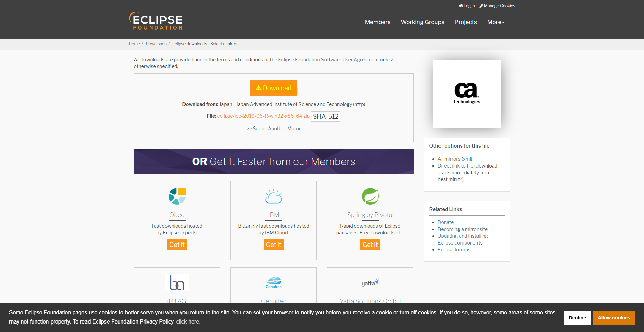Click the Spring by Pivotal title link
Viewport: 644px width, 332px height.
370,215
